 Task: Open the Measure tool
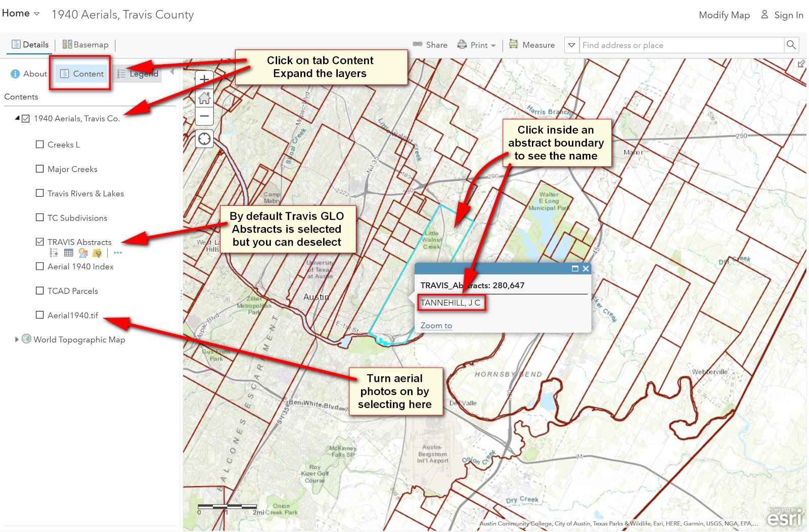coord(532,45)
